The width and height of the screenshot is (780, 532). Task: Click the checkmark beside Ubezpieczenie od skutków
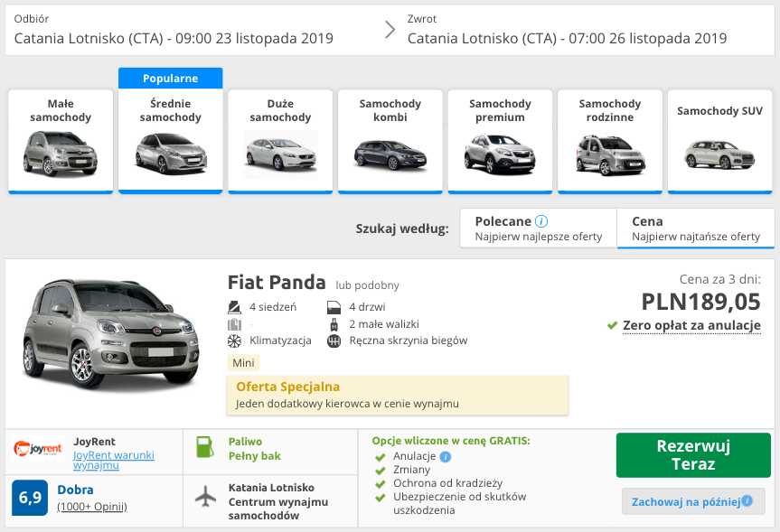pyautogui.click(x=381, y=497)
